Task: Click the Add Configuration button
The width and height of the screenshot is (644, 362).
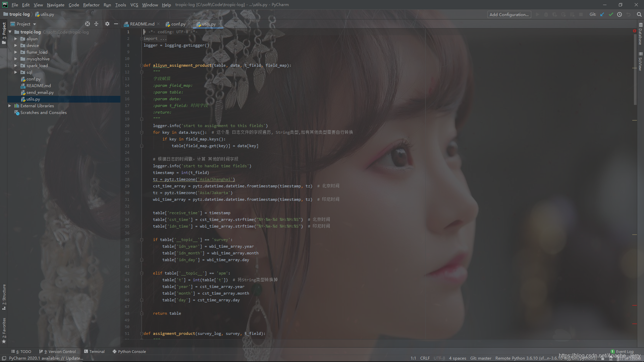Action: (x=509, y=14)
